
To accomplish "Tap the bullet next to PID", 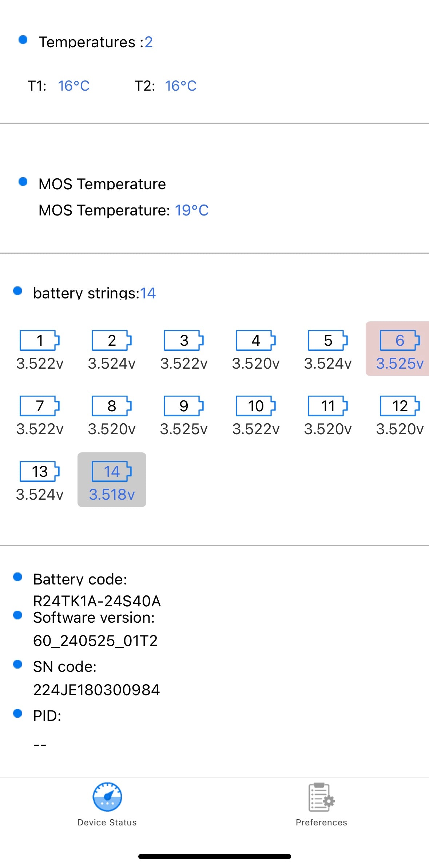I will point(18,714).
